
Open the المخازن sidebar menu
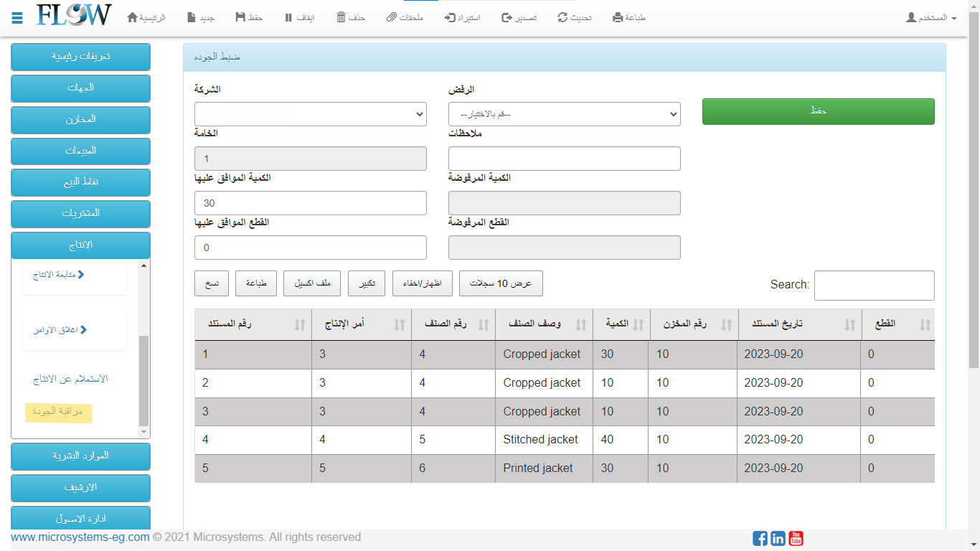coord(80,120)
